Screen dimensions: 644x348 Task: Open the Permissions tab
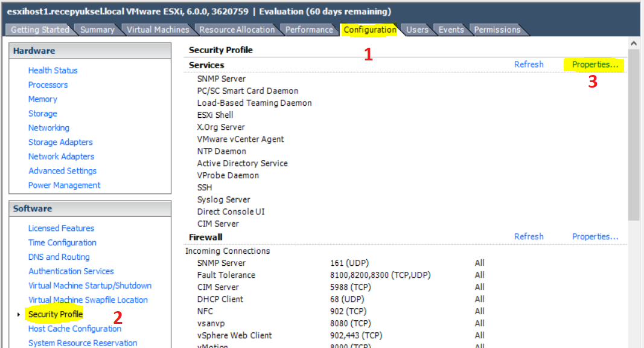pos(497,30)
